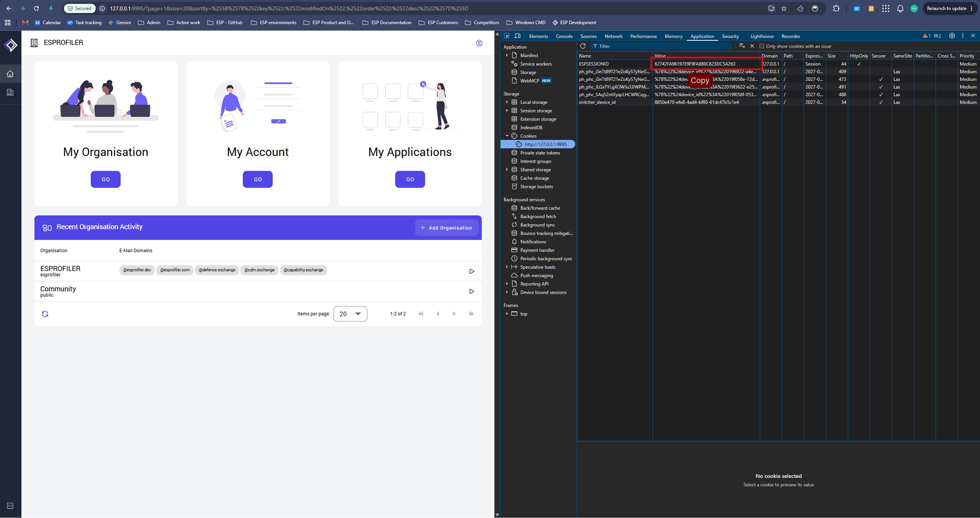Click the @esprofiler.dev email domain chip

coord(137,270)
